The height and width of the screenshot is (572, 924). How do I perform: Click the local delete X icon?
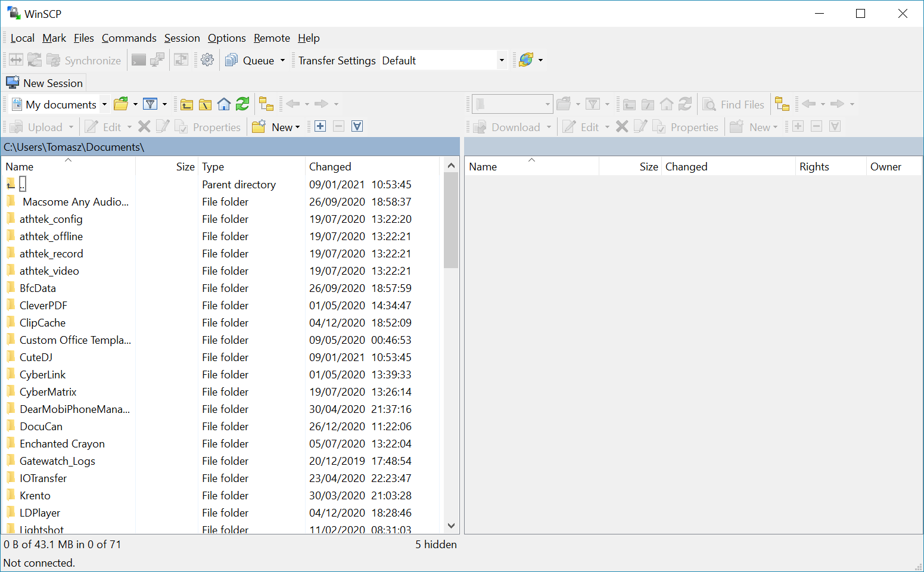pos(144,126)
